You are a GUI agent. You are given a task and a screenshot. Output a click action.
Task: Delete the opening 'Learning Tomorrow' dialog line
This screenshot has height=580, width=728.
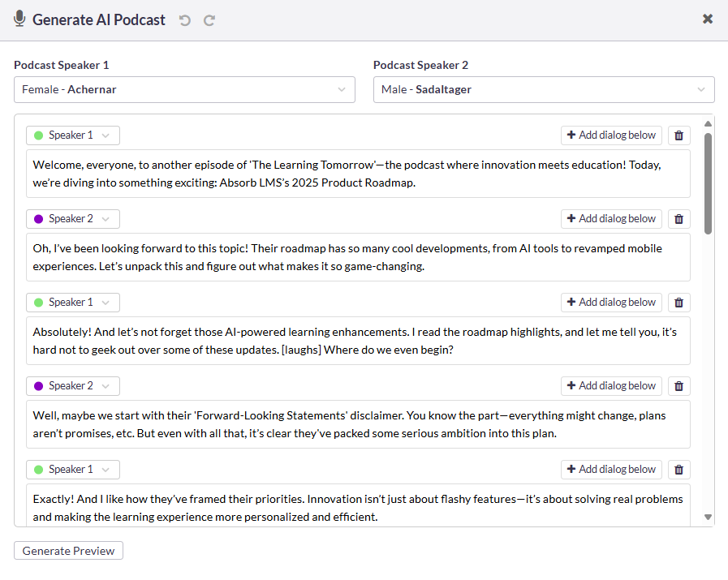click(x=678, y=135)
